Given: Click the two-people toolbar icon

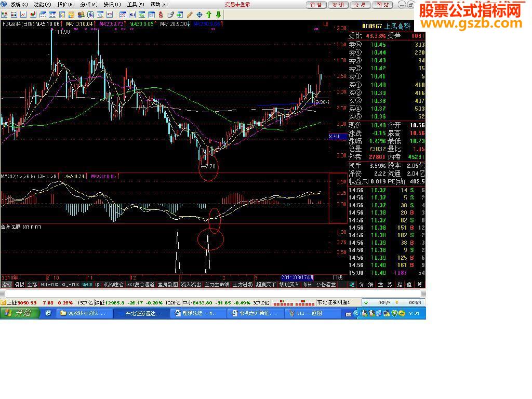Looking at the screenshot, I should [81, 15].
